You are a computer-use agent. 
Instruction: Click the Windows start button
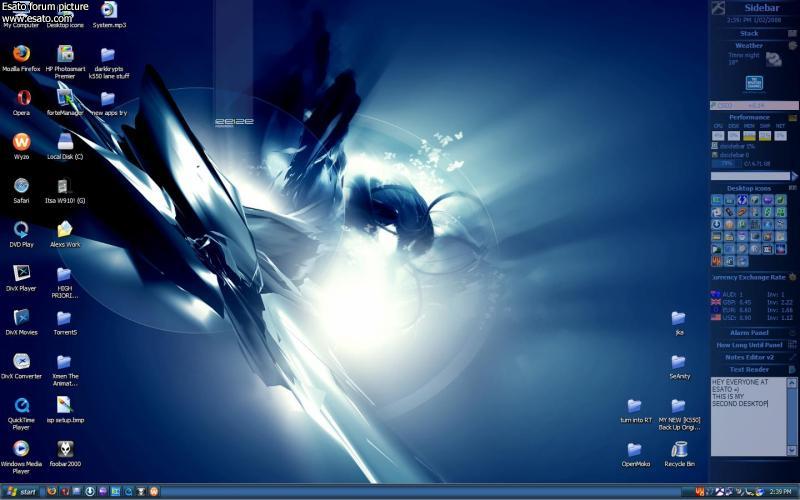[20, 491]
